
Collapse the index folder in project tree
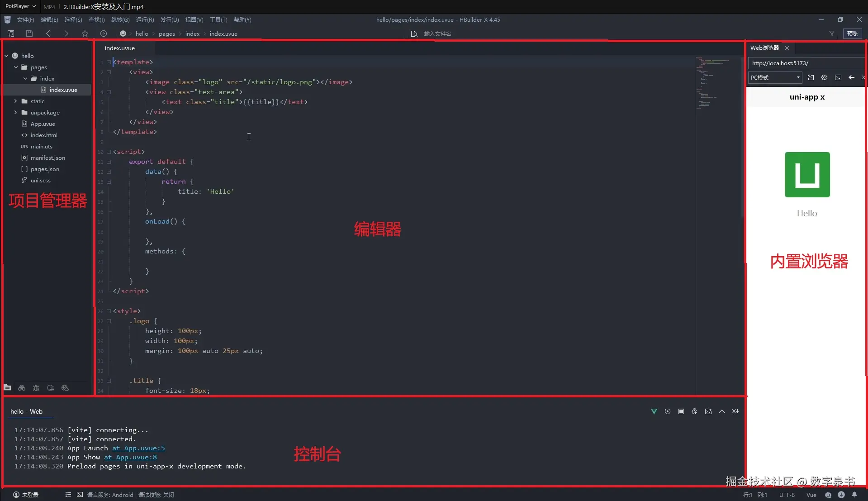(x=25, y=78)
